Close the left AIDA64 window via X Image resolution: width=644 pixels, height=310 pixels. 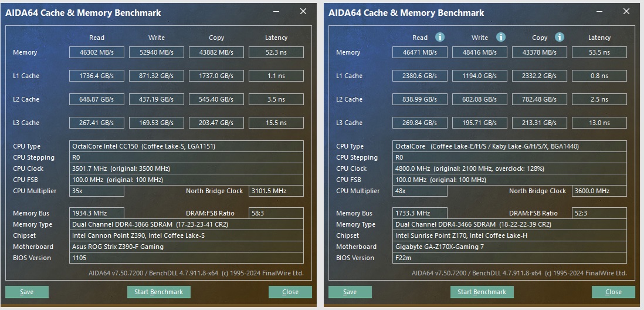(x=303, y=12)
